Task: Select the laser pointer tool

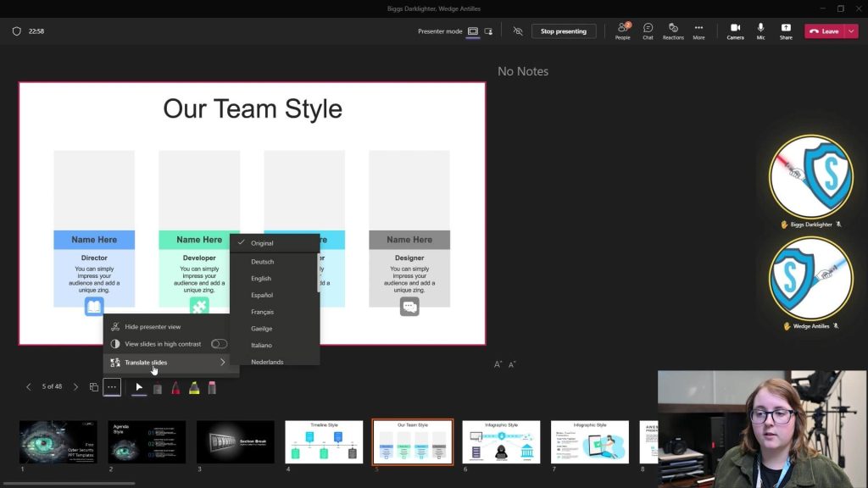Action: tap(157, 388)
